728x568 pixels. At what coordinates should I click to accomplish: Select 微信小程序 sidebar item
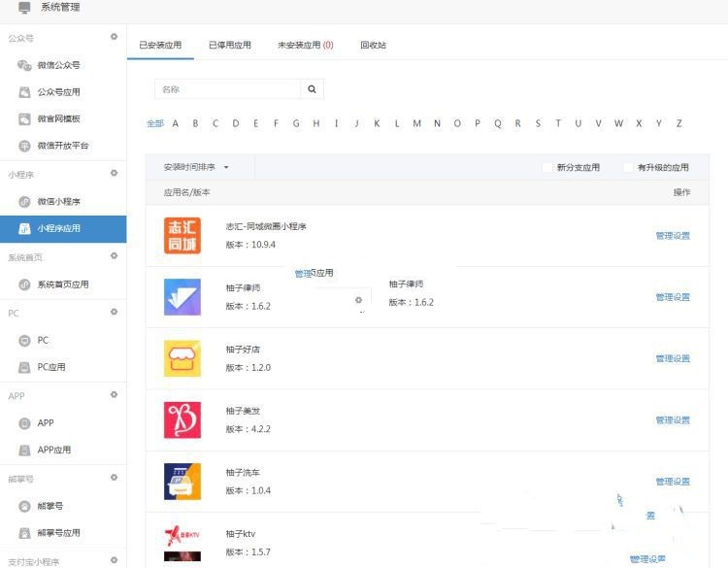click(58, 202)
